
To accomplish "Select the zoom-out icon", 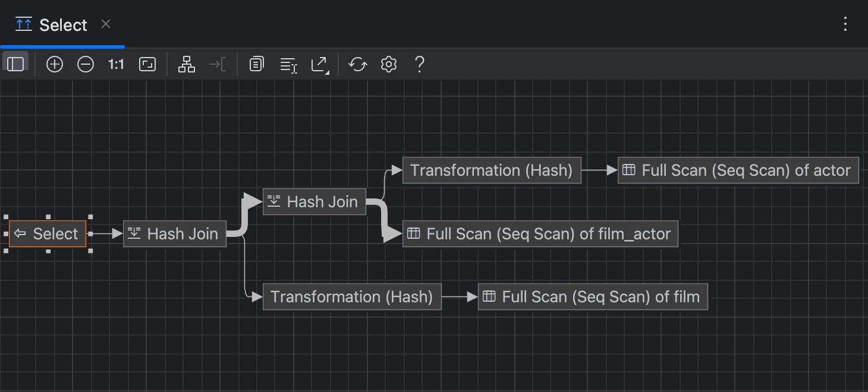I will [x=85, y=64].
